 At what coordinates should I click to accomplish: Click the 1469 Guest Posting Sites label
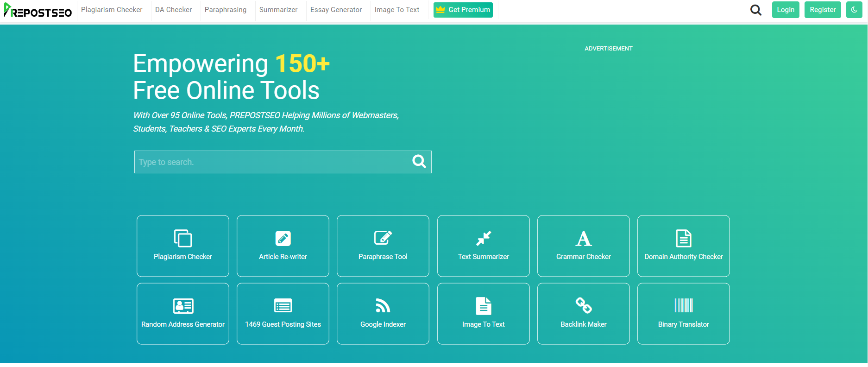[x=283, y=324]
